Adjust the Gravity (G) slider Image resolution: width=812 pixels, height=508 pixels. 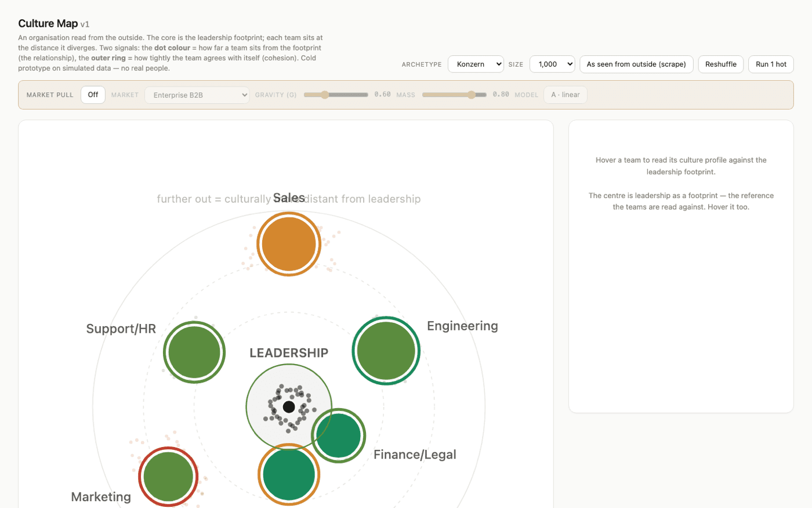pos(336,95)
